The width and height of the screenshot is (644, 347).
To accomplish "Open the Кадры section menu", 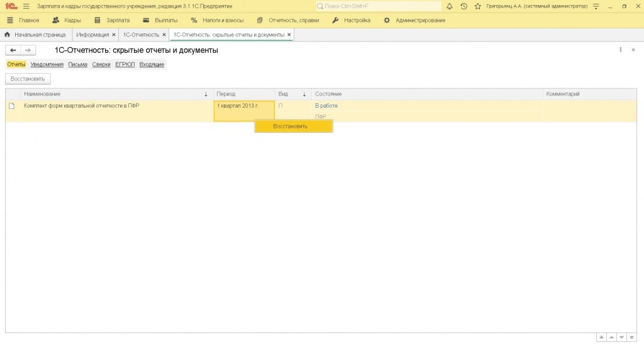I will [x=67, y=20].
